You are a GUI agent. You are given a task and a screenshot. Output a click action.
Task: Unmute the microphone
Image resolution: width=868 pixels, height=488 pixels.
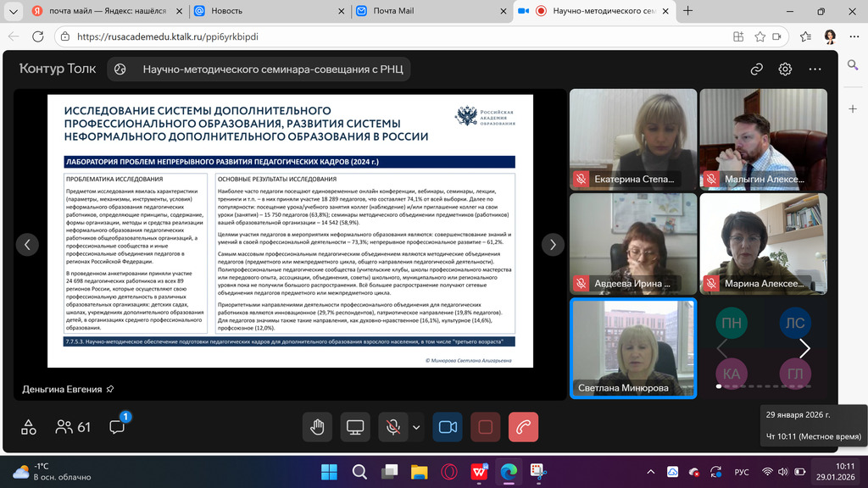pyautogui.click(x=392, y=427)
